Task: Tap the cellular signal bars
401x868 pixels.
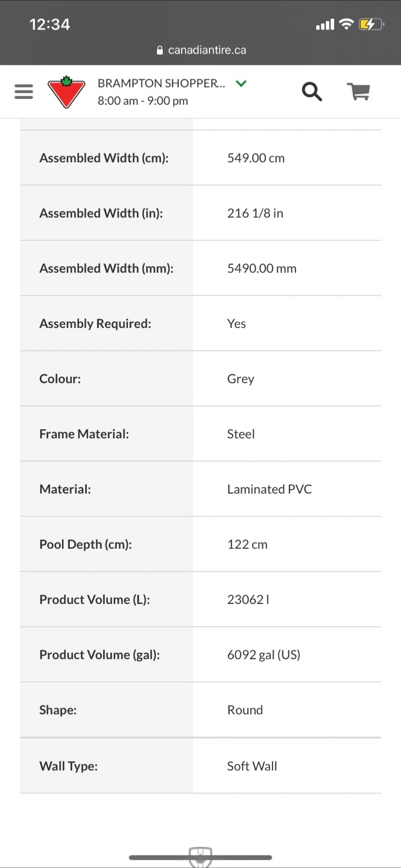Action: pyautogui.click(x=325, y=25)
